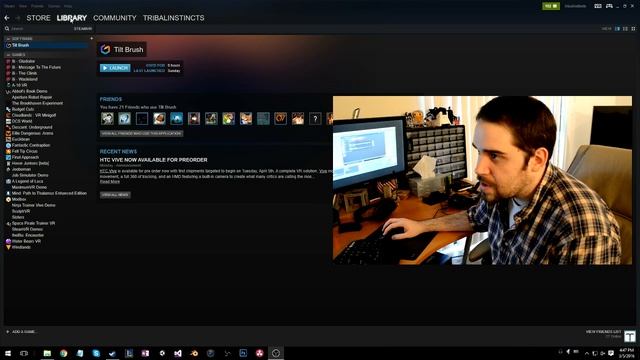Screen dimensions: 640x360
Task: Switch to grid view icon
Action: click(633, 29)
